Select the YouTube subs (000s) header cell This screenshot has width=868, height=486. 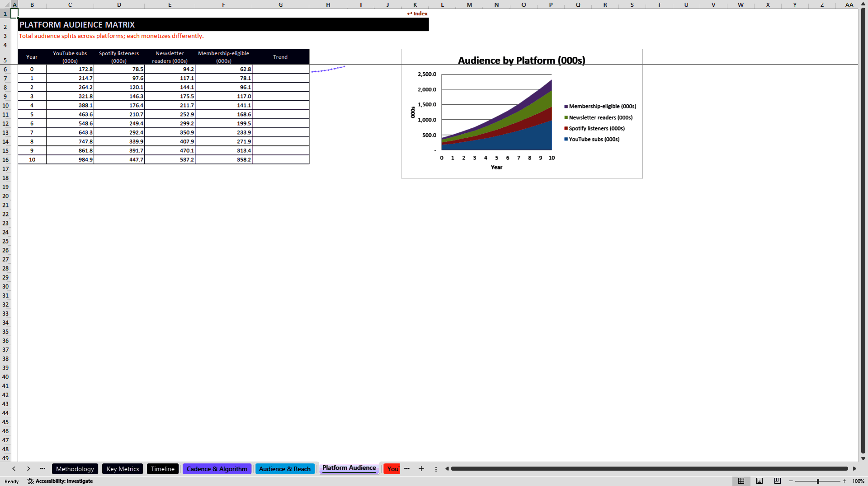70,57
